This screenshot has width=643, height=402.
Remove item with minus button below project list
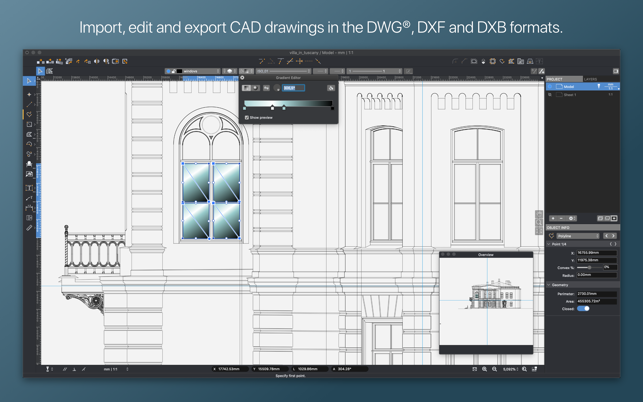click(x=561, y=218)
